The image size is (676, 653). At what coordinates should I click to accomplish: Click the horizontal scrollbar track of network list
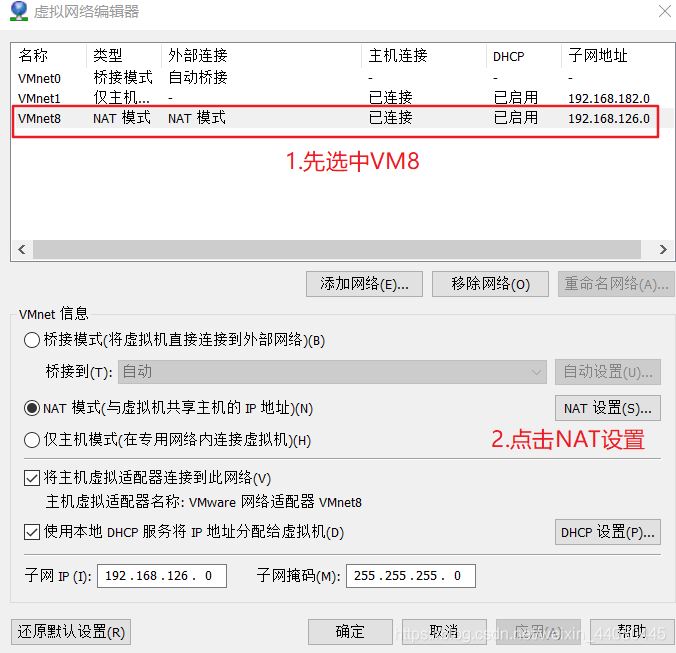click(x=337, y=249)
